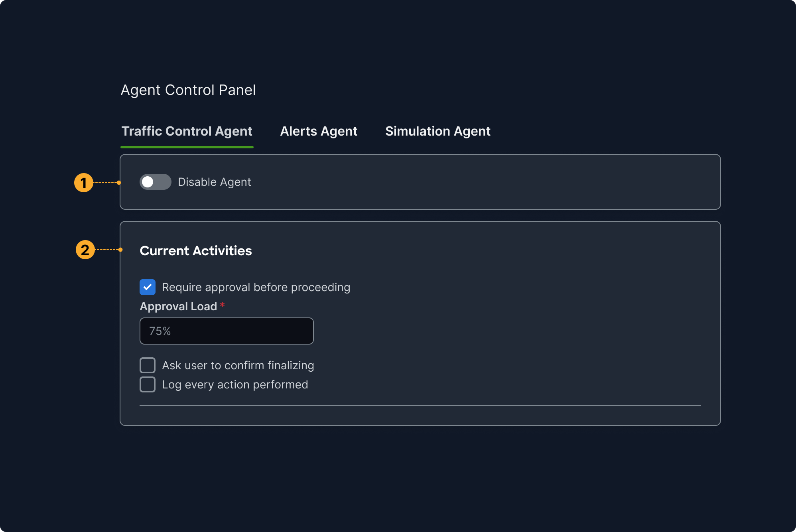Uncheck the Require approval before proceeding checkbox
Viewport: 796px width, 532px height.
pyautogui.click(x=148, y=287)
